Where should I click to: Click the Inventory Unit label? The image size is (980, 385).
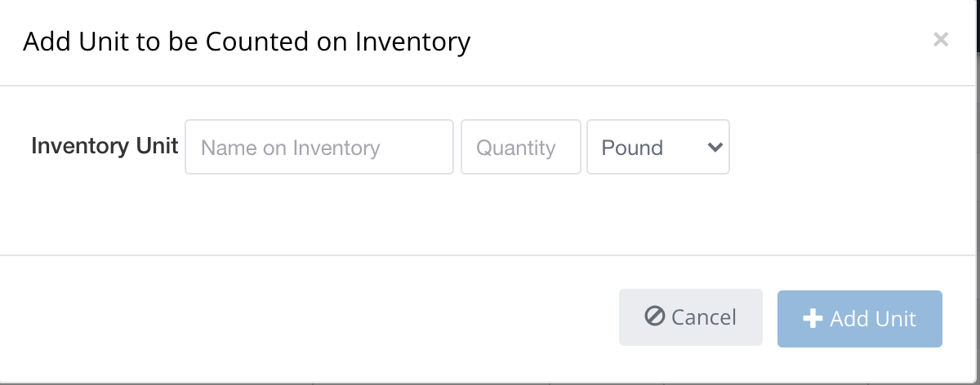pyautogui.click(x=105, y=146)
